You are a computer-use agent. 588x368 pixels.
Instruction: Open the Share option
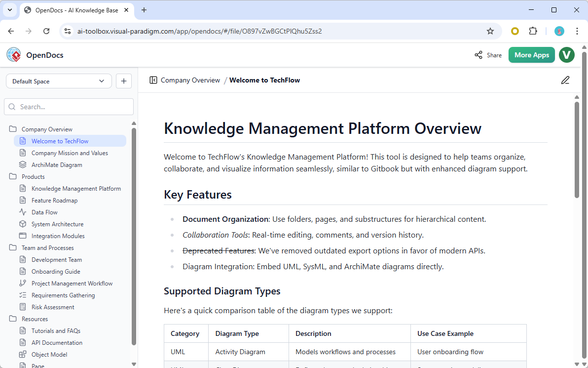(x=488, y=55)
